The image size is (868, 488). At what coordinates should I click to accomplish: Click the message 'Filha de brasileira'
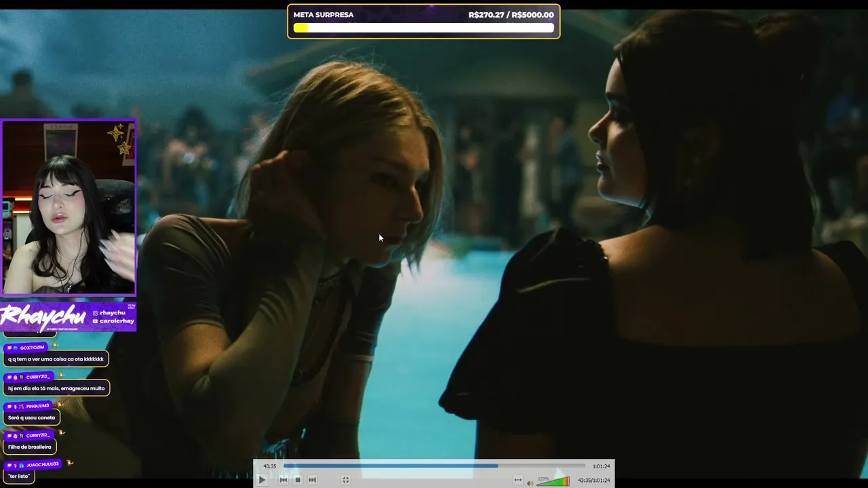30,447
